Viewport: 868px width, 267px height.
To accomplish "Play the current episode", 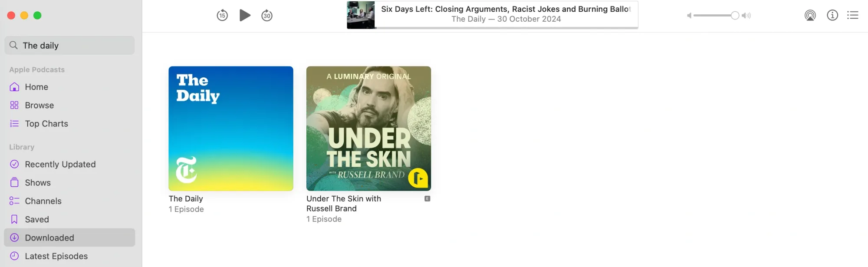I will point(245,15).
